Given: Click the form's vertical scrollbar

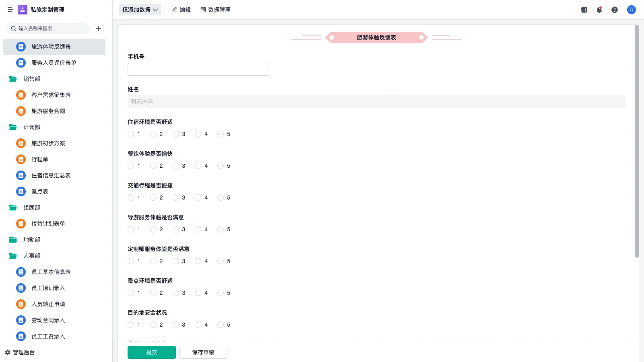Looking at the screenshot, I should pyautogui.click(x=637, y=141).
